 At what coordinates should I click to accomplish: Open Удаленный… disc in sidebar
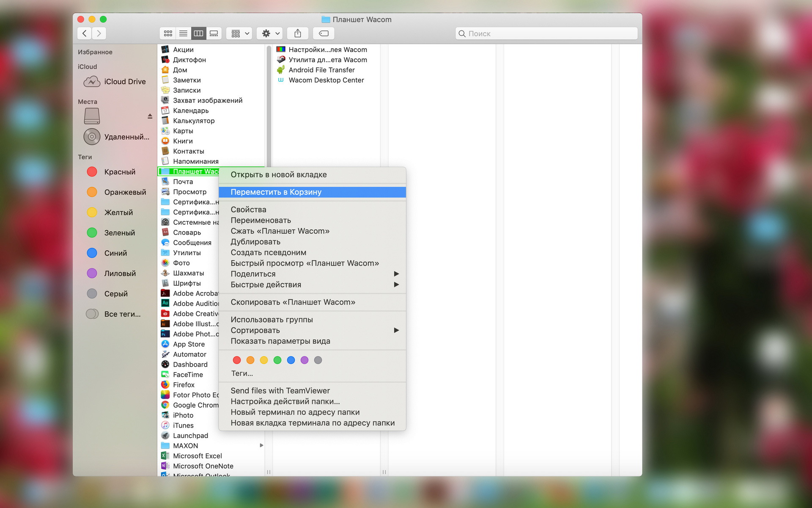[117, 137]
